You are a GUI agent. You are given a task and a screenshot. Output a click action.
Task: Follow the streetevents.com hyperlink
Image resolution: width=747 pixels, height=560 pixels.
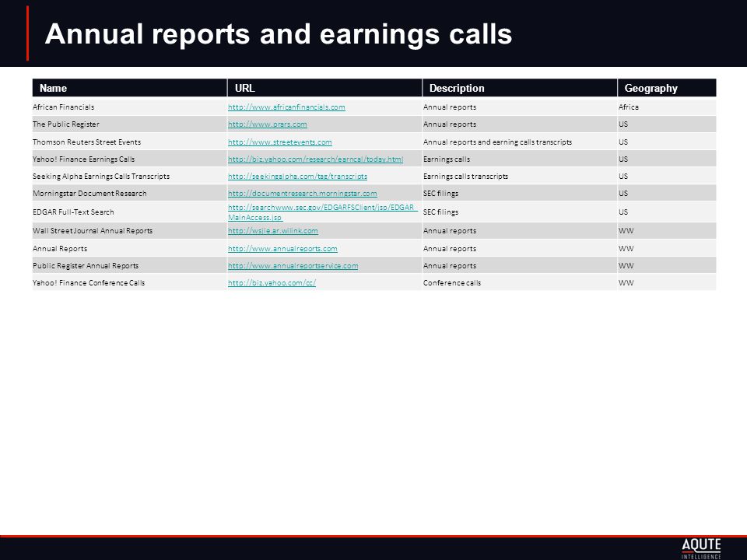(x=279, y=142)
